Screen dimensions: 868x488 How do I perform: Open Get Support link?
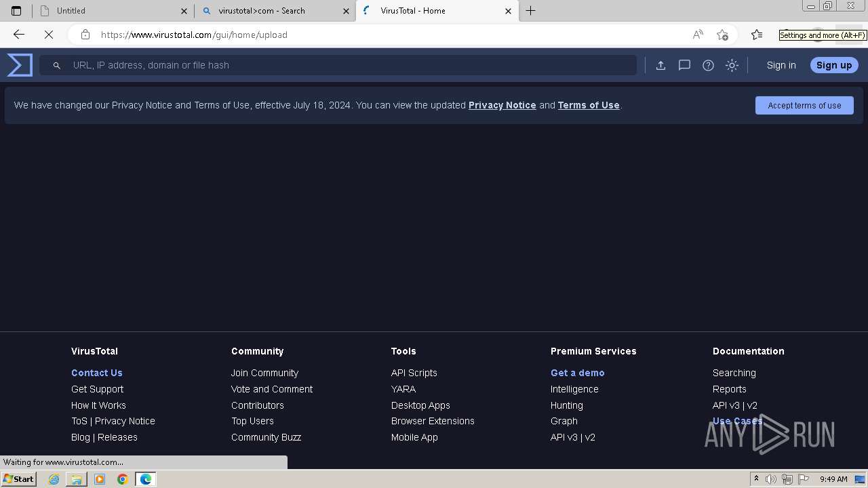point(98,389)
